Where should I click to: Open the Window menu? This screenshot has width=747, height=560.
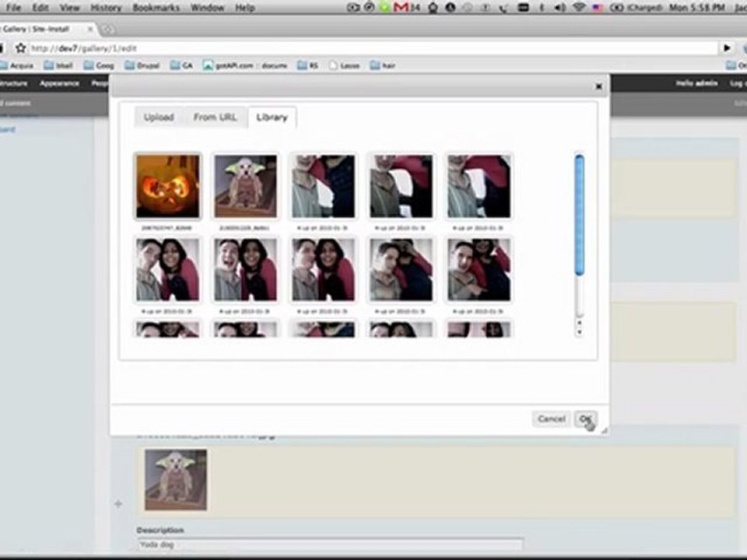[207, 8]
